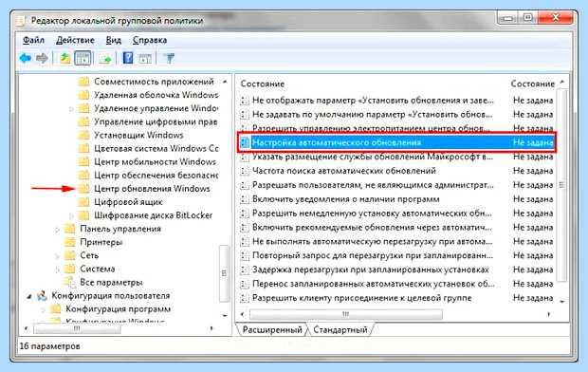Expand the Удаленное управление Windows node
Viewport: 588px width, 372px height.
point(71,109)
